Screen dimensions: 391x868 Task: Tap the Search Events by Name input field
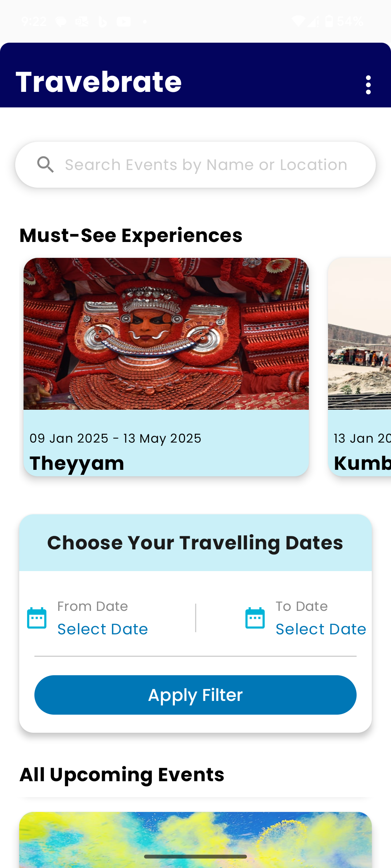tap(206, 165)
